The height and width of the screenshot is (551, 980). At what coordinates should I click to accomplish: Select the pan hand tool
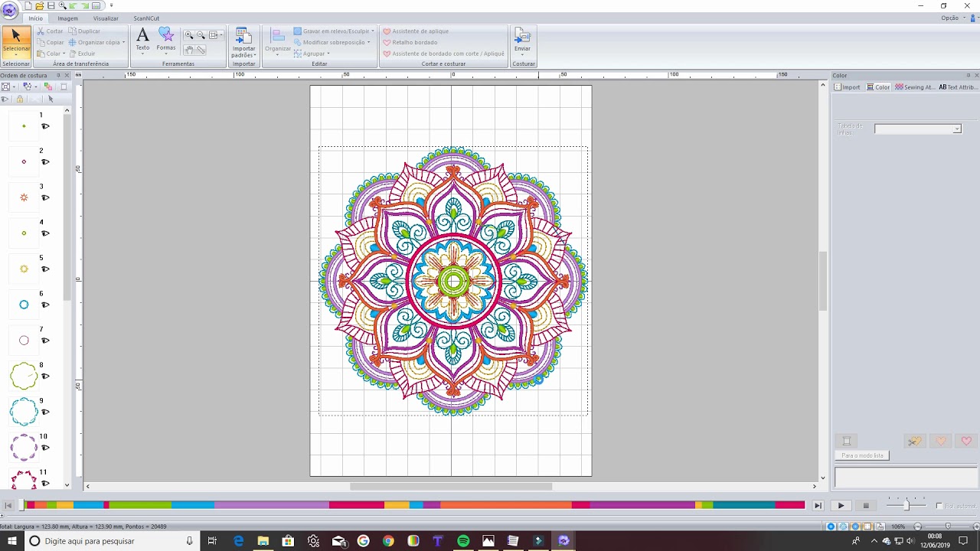pos(189,49)
